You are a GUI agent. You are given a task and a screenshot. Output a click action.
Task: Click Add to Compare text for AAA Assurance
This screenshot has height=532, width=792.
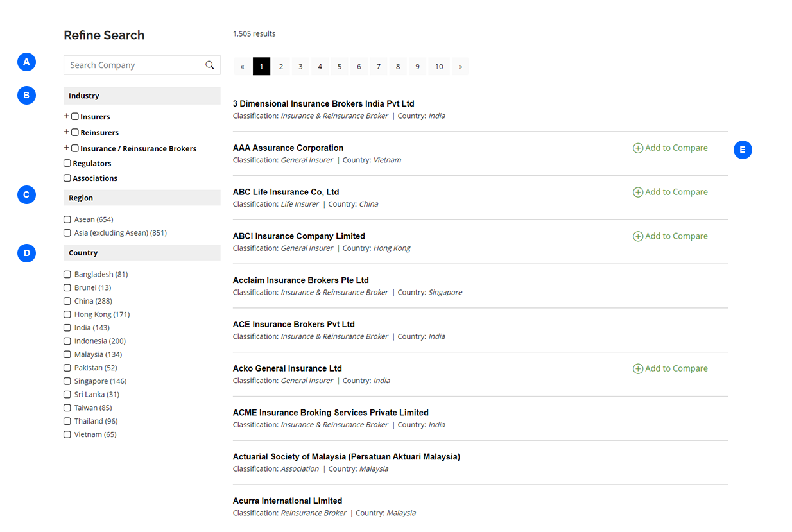(676, 148)
